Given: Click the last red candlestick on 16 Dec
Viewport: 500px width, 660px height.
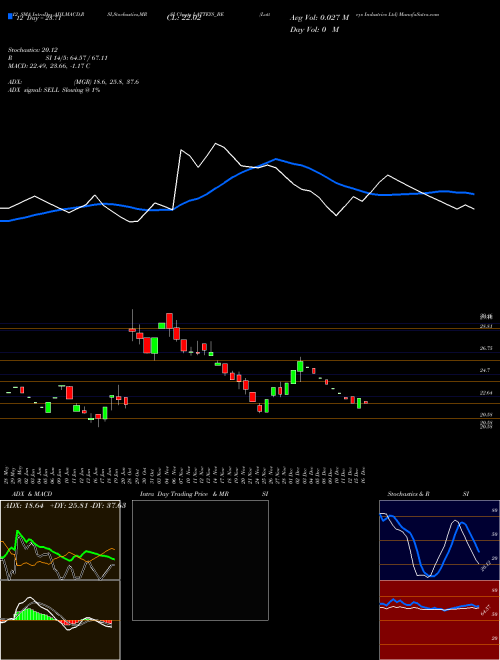Looking at the screenshot, I should pos(366,402).
